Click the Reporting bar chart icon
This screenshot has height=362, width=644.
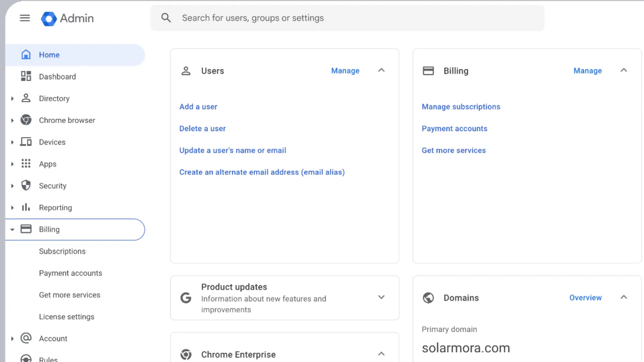pyautogui.click(x=26, y=207)
